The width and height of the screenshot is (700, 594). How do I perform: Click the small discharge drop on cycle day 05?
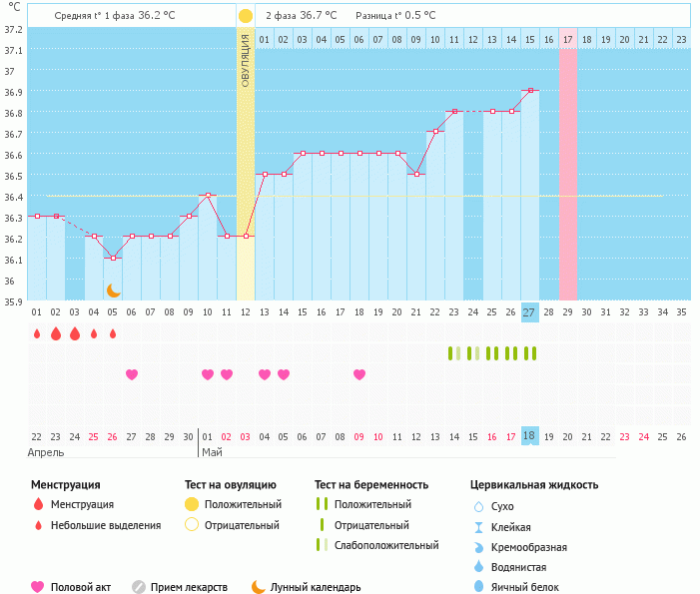point(113,333)
